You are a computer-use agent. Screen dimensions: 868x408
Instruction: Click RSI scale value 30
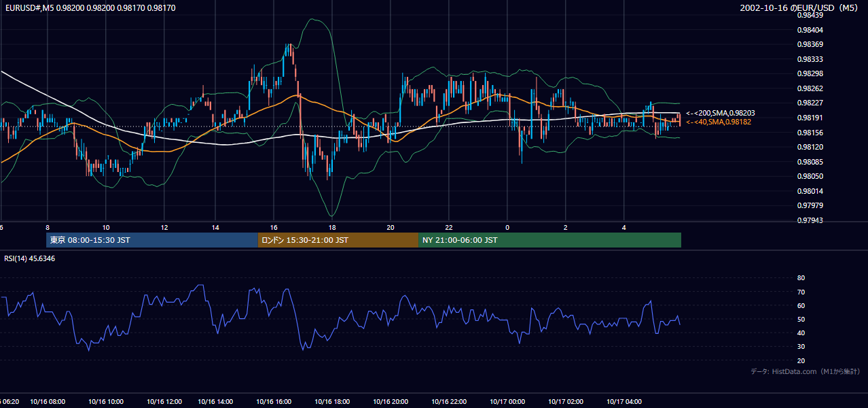click(801, 347)
